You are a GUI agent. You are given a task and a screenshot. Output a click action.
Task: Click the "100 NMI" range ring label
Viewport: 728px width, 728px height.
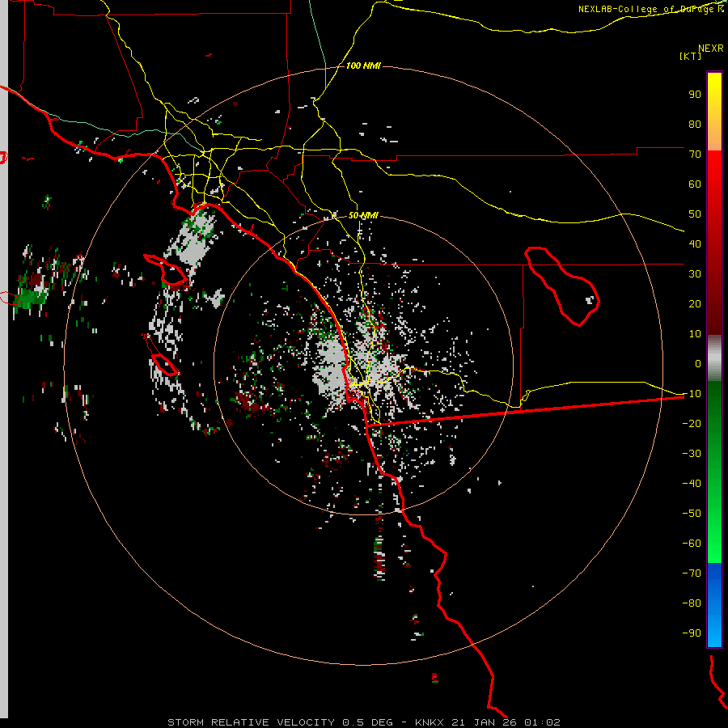tap(363, 66)
